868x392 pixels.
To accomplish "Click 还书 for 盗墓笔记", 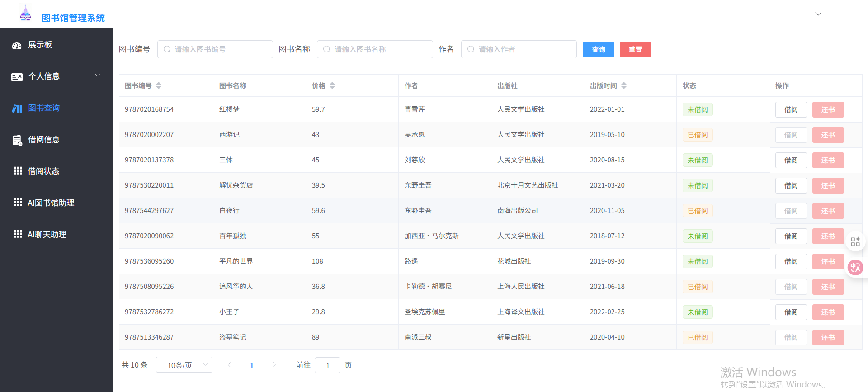I will coord(828,338).
